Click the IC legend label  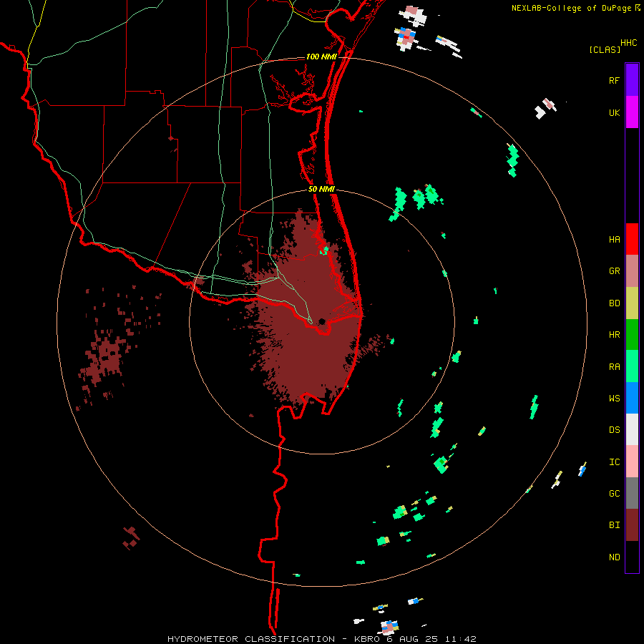point(614,462)
